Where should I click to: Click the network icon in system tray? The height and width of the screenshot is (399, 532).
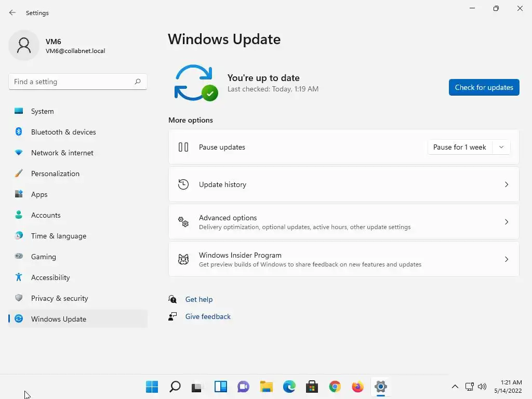pyautogui.click(x=469, y=387)
